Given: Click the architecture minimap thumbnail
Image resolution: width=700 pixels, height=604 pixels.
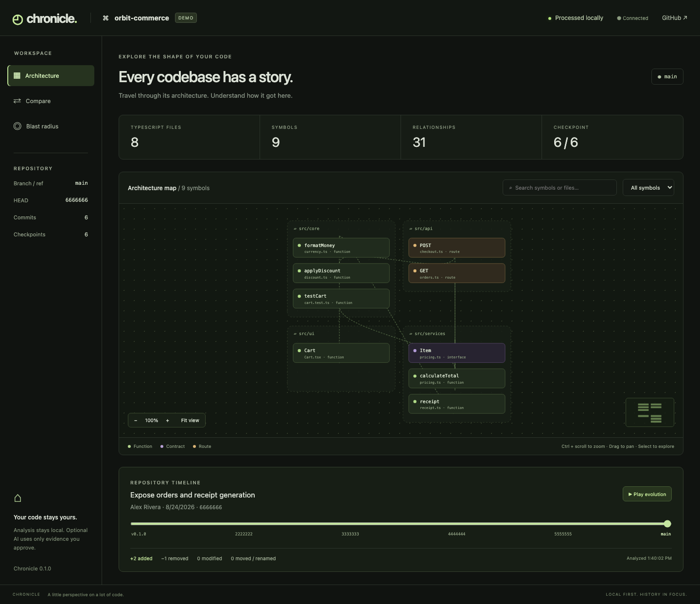Looking at the screenshot, I should coord(650,412).
